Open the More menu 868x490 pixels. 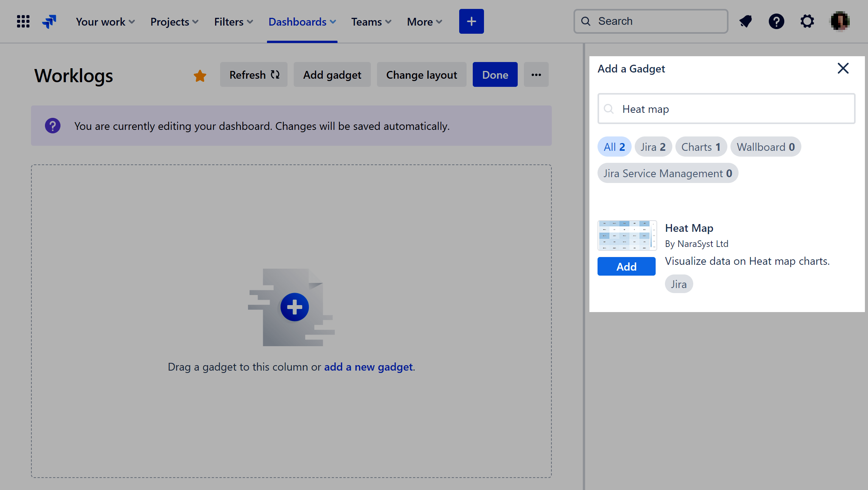(x=424, y=22)
